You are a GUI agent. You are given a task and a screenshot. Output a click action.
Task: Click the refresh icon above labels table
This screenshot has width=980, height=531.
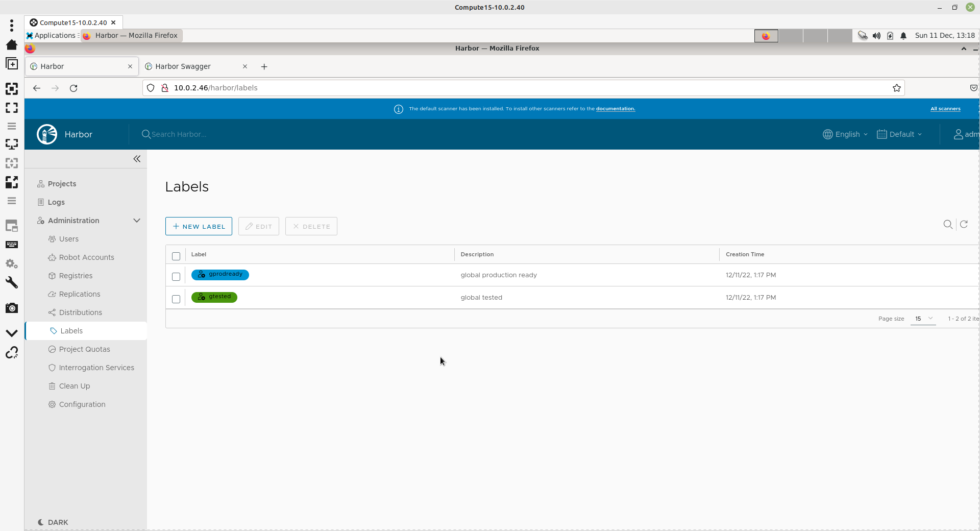click(964, 225)
